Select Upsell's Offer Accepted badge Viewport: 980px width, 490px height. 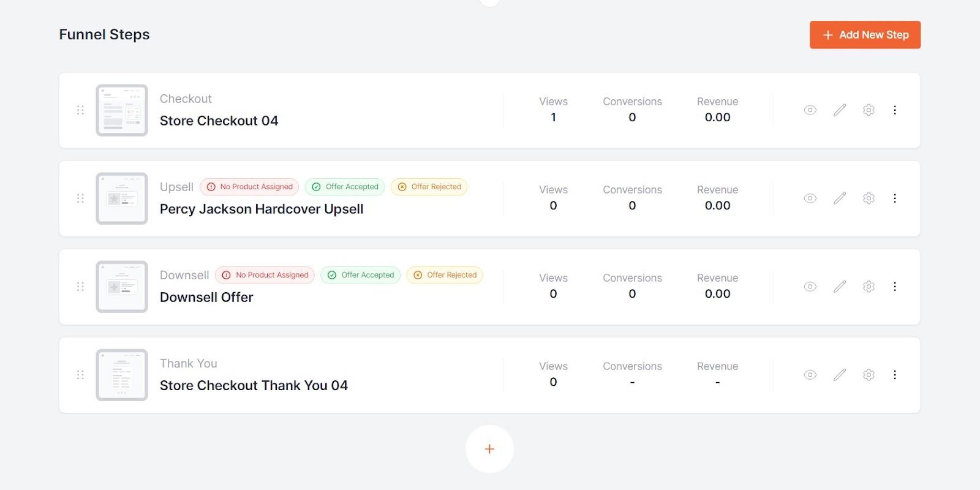pos(345,187)
